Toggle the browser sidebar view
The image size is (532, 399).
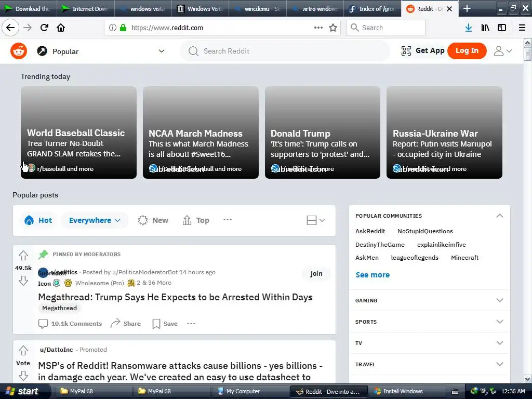coord(502,28)
